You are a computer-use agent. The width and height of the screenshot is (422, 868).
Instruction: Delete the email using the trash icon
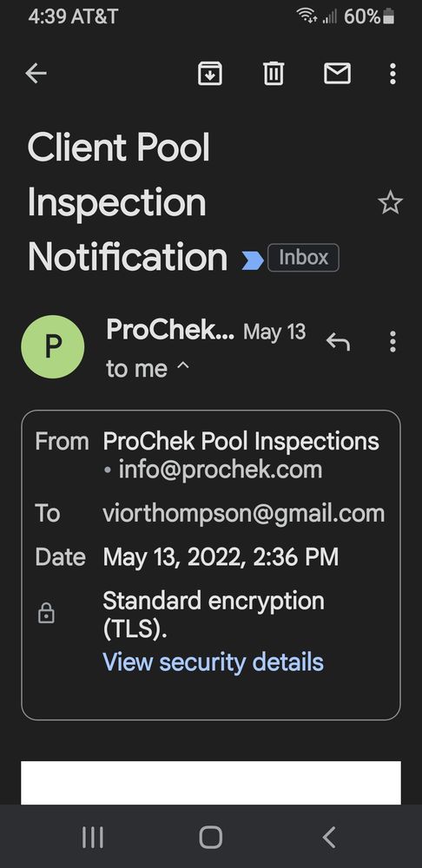tap(274, 73)
